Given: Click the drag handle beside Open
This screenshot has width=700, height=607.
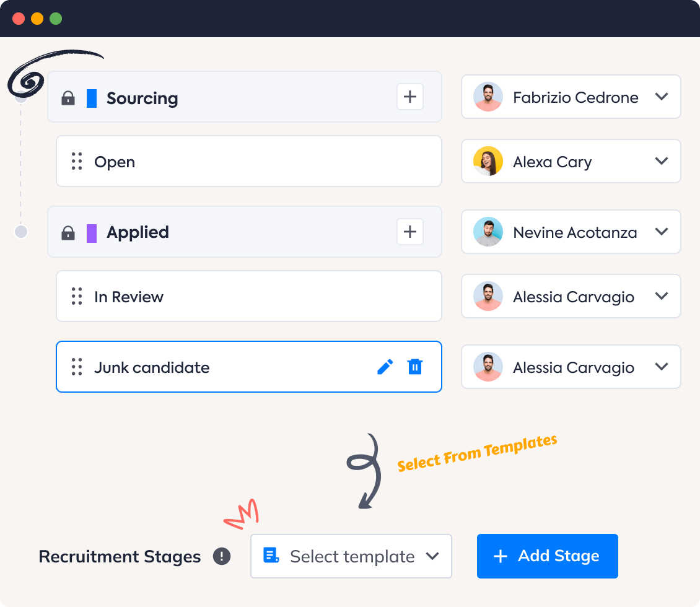Looking at the screenshot, I should tap(77, 161).
